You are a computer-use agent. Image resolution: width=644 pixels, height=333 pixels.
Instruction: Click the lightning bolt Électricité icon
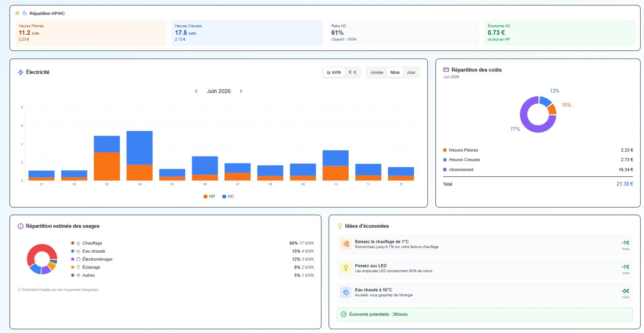[20, 72]
